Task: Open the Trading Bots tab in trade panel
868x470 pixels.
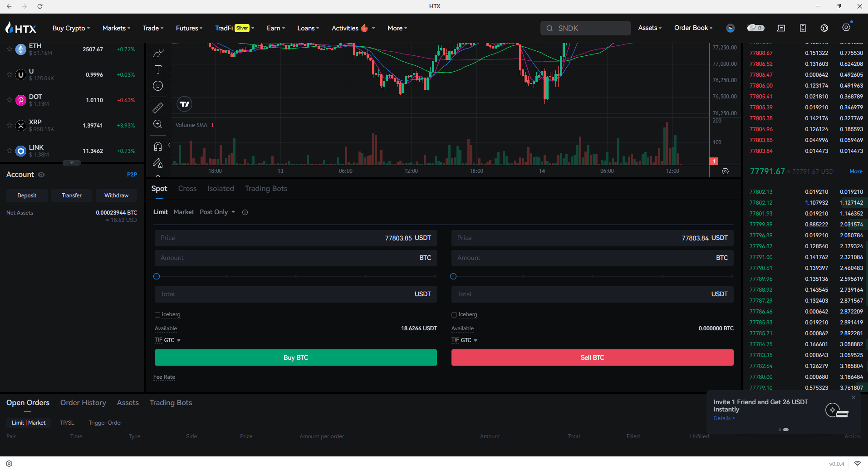Action: pyautogui.click(x=266, y=189)
